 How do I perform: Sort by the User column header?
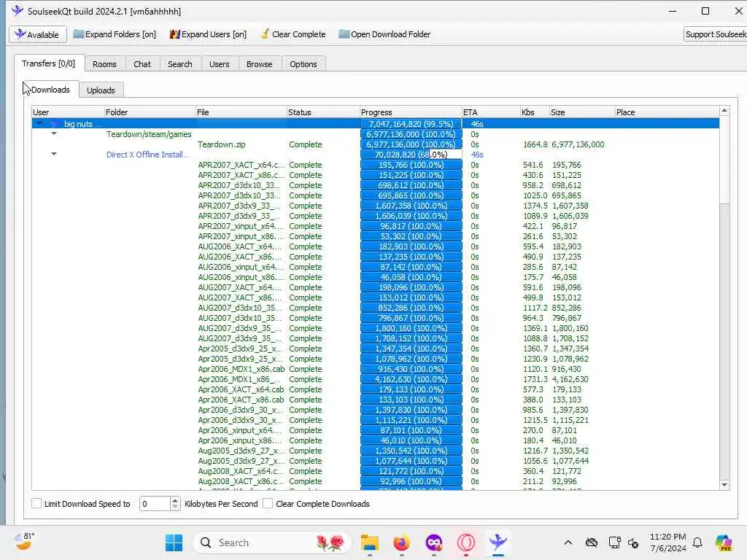tap(68, 112)
